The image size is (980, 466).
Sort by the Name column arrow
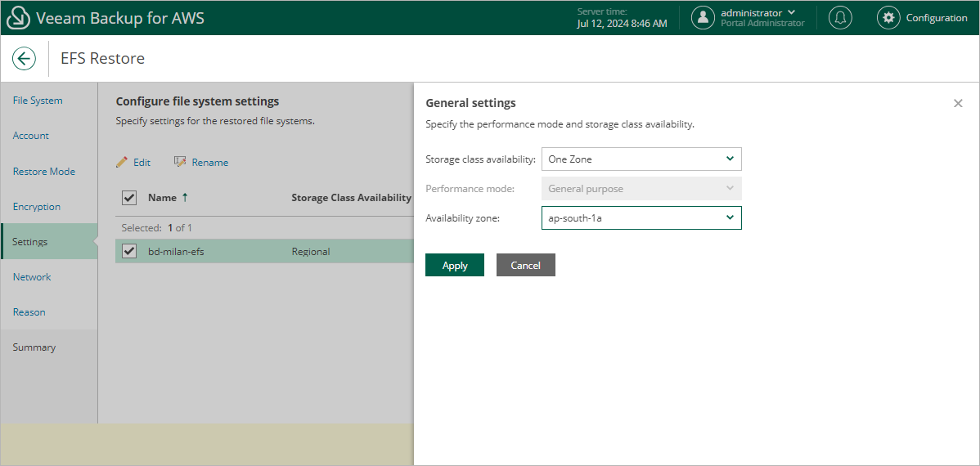[x=184, y=197]
